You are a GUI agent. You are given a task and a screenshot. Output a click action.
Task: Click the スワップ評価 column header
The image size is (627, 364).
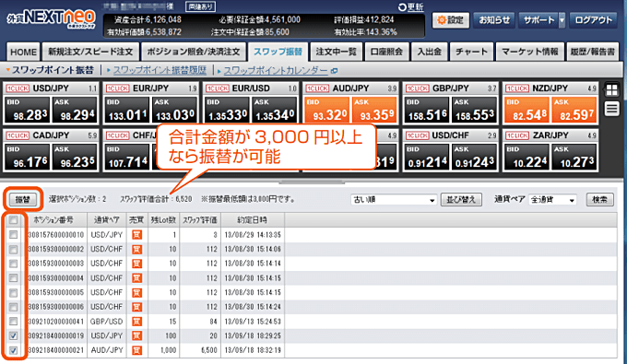(x=199, y=220)
